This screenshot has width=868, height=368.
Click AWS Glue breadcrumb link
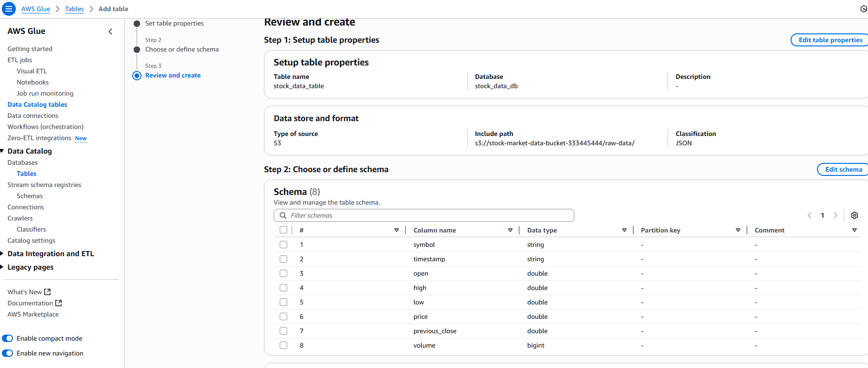click(x=36, y=9)
